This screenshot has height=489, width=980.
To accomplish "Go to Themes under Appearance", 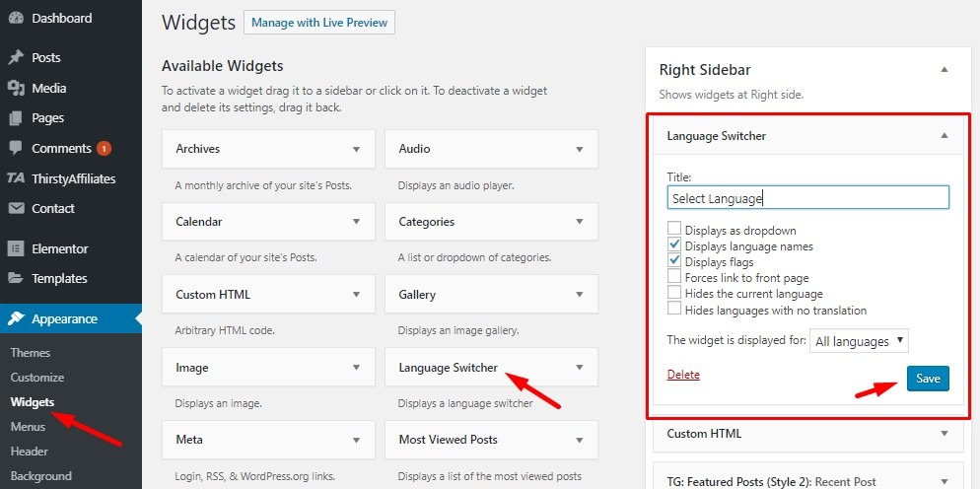I will coord(31,353).
